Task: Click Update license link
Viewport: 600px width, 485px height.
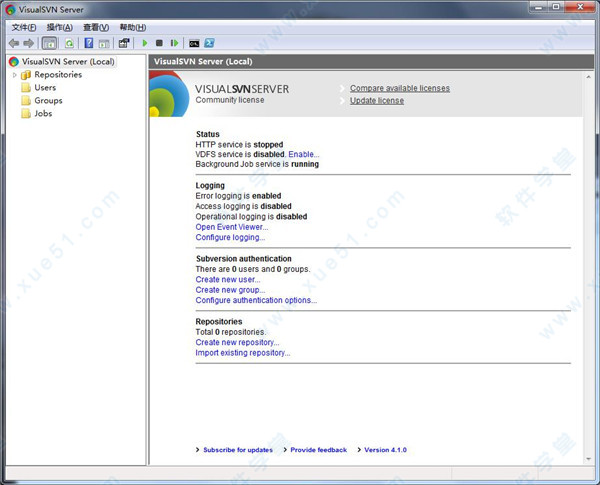Action: [x=377, y=101]
